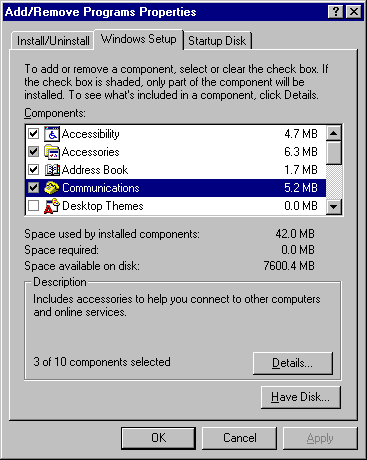Click the components list scroll down arrow
Image resolution: width=367 pixels, height=460 pixels.
tap(334, 206)
